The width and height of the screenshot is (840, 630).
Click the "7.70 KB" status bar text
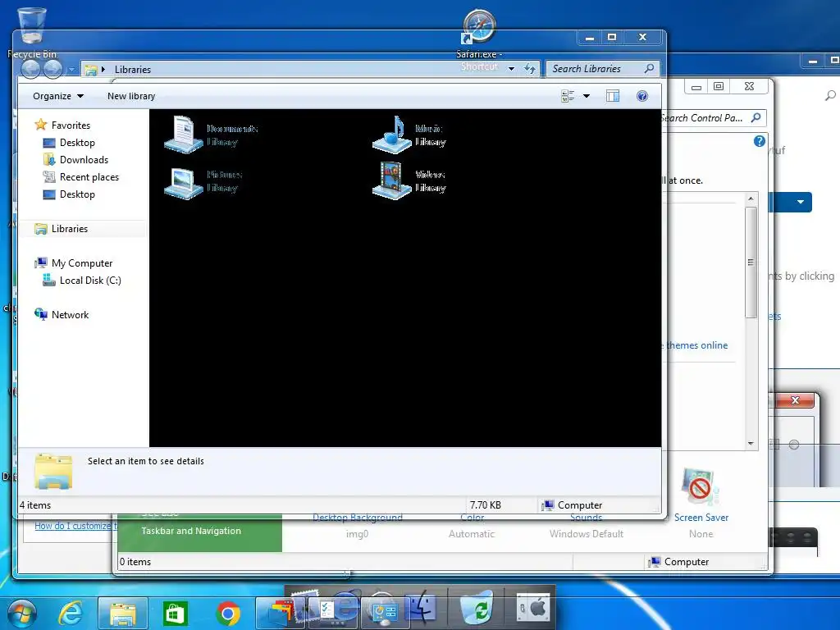click(486, 505)
